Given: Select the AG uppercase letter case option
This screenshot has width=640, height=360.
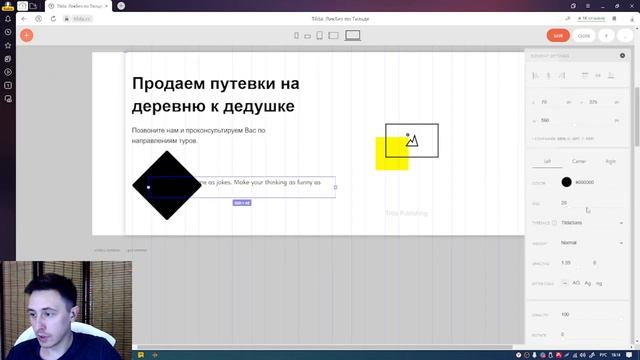Looking at the screenshot, I should pyautogui.click(x=576, y=283).
